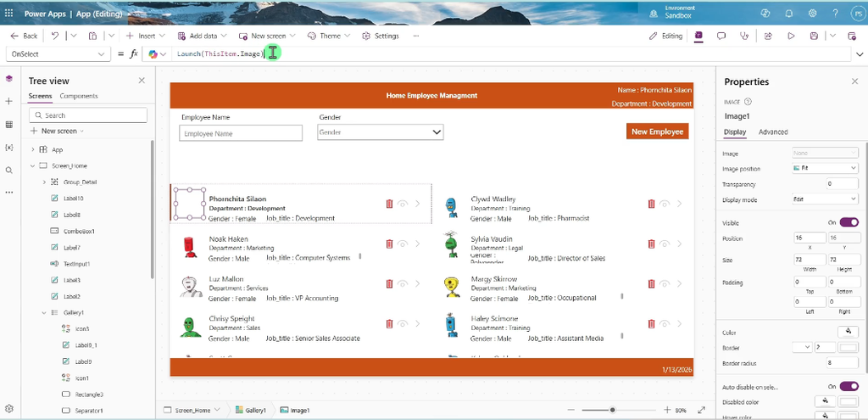Open the Data table sidebar icon
The image size is (868, 420).
point(8,125)
